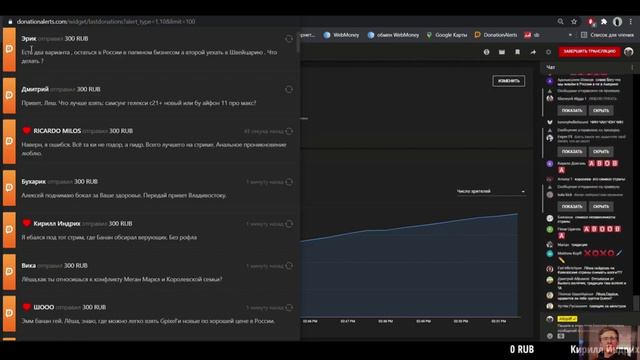Viewport: 640px width, 360px height.
Task: Open the Chrome three-dot menu
Action: (x=631, y=22)
